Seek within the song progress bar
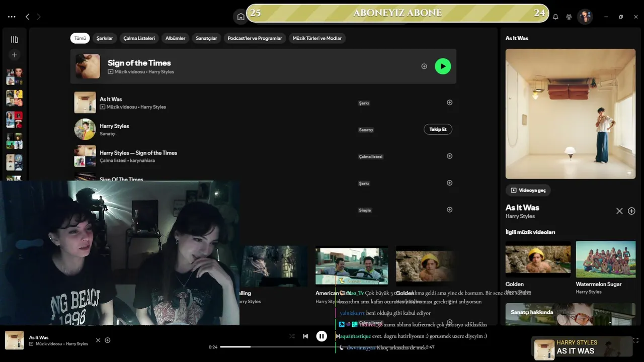Screen dimensions: 644x362 point(321,347)
